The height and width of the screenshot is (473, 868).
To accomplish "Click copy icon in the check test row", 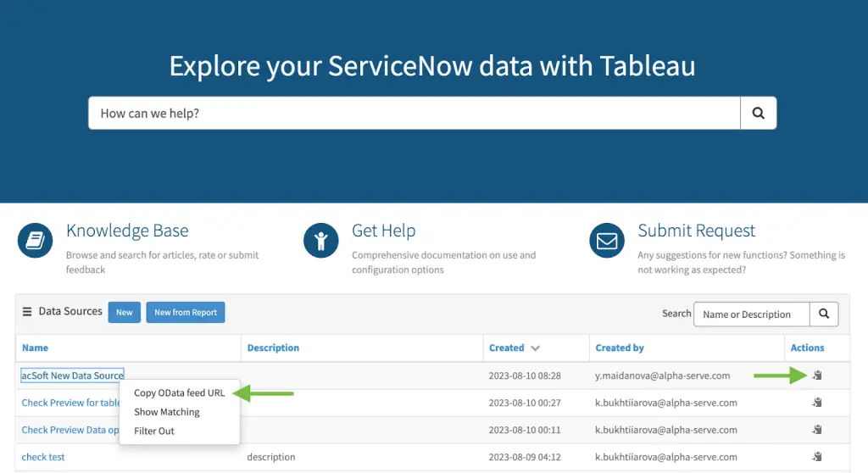I will 817,457.
